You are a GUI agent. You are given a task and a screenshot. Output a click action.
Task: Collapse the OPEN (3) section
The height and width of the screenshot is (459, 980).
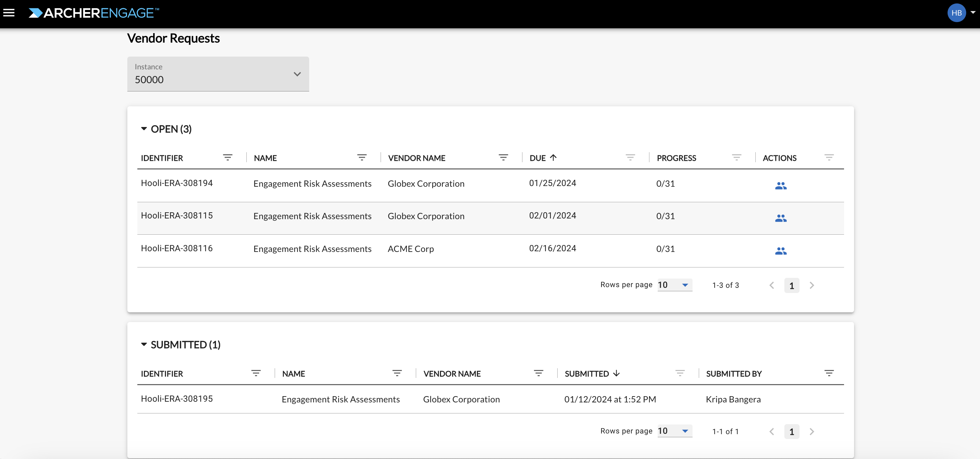click(144, 129)
